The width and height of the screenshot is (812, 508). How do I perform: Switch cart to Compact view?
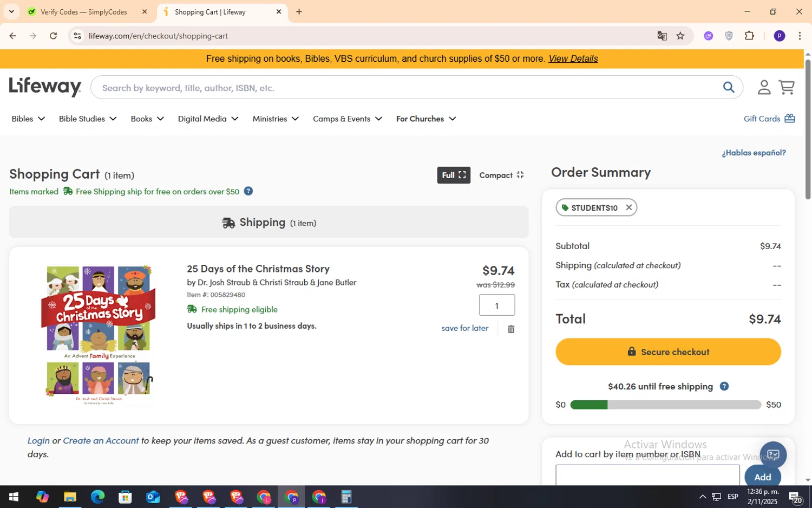(501, 175)
